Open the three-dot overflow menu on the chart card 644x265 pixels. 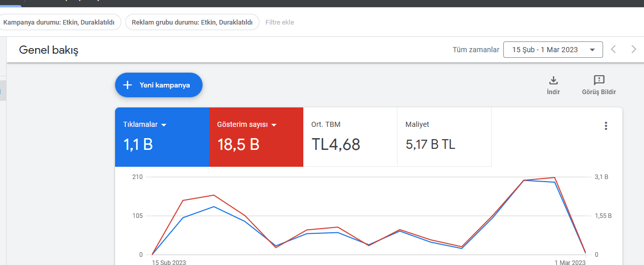click(x=606, y=126)
